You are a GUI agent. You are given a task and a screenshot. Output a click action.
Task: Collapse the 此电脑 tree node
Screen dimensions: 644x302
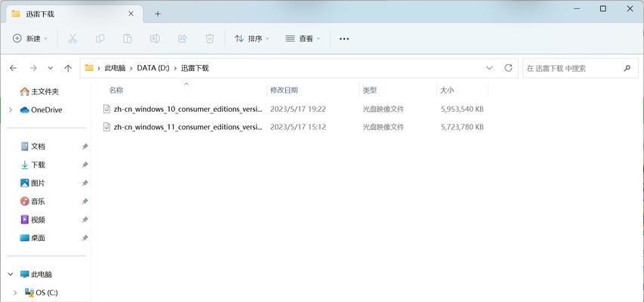pos(11,274)
